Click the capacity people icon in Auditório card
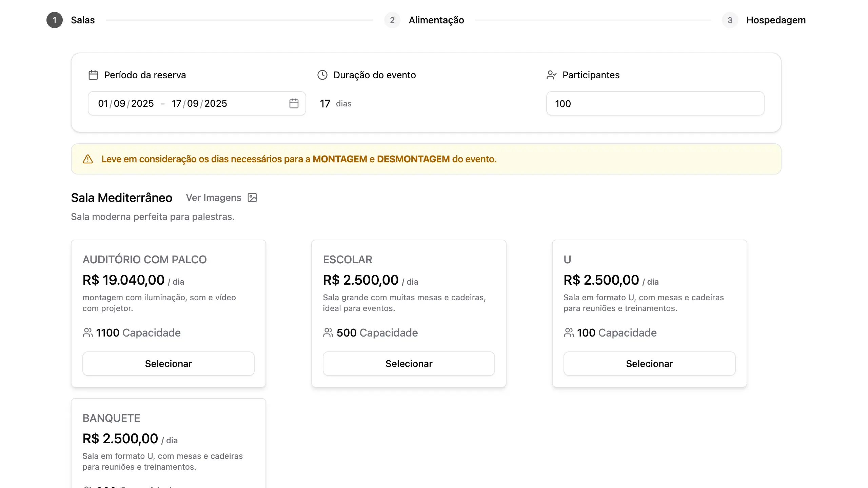This screenshot has height=488, width=868. pos(87,332)
